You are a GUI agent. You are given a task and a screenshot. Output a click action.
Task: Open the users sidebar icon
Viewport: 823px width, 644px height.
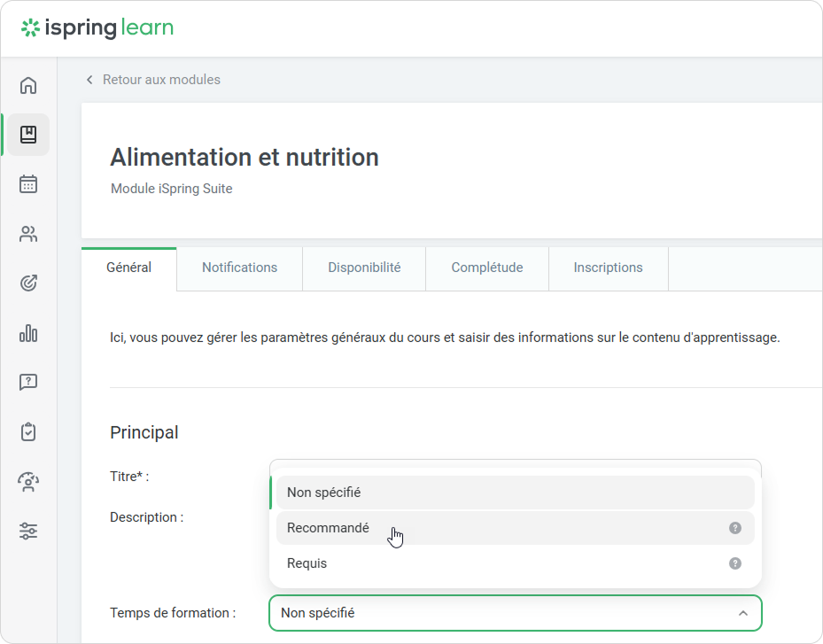28,234
